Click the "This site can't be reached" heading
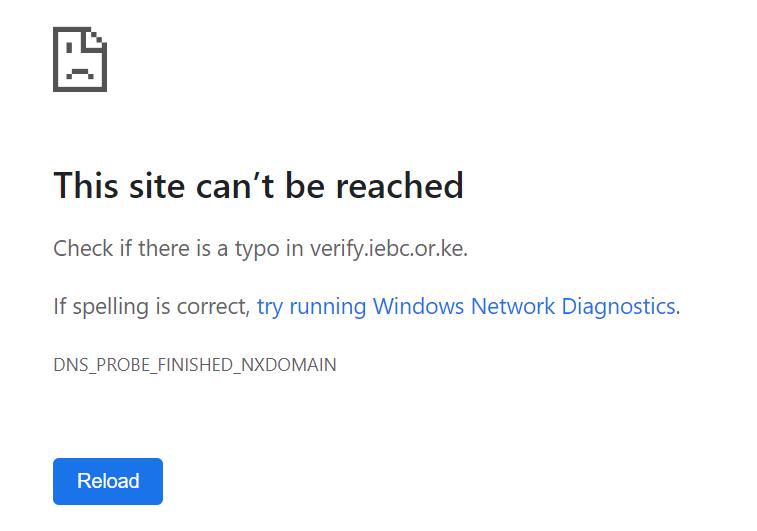Image resolution: width=757 pixels, height=531 pixels. (258, 185)
